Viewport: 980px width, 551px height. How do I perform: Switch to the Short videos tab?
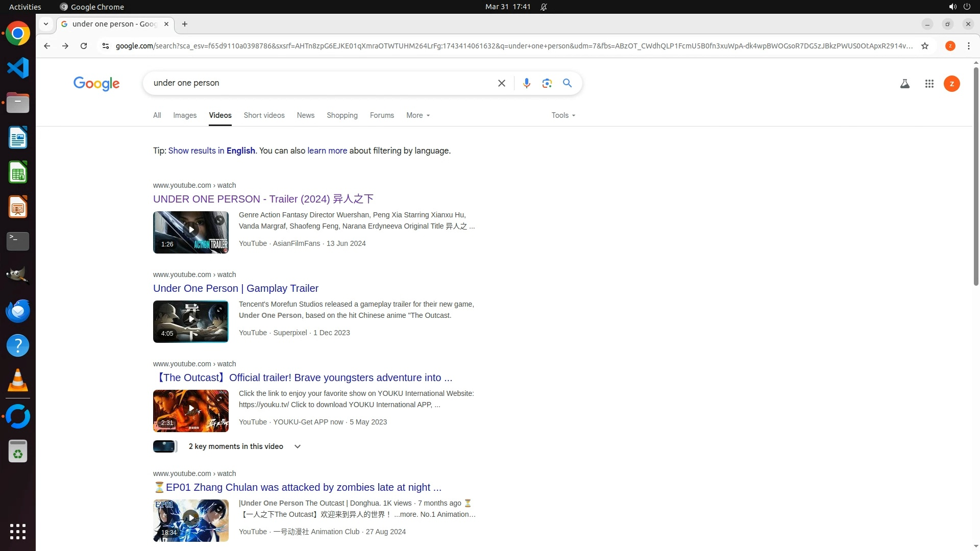[x=264, y=115]
